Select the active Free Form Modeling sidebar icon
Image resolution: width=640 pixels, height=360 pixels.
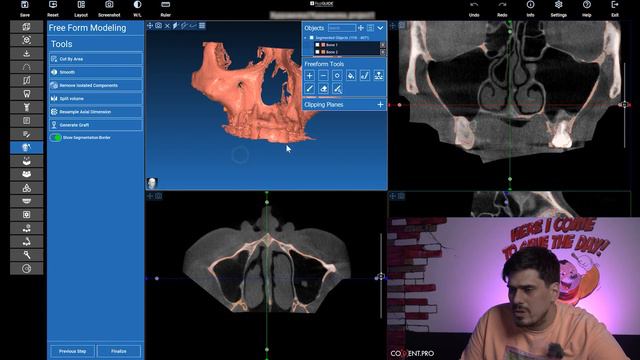click(x=27, y=147)
